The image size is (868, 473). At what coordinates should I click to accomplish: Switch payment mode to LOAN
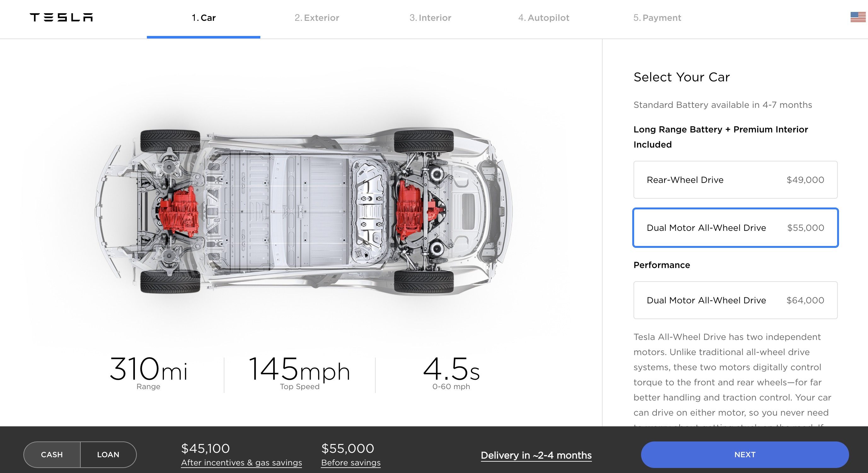point(108,454)
